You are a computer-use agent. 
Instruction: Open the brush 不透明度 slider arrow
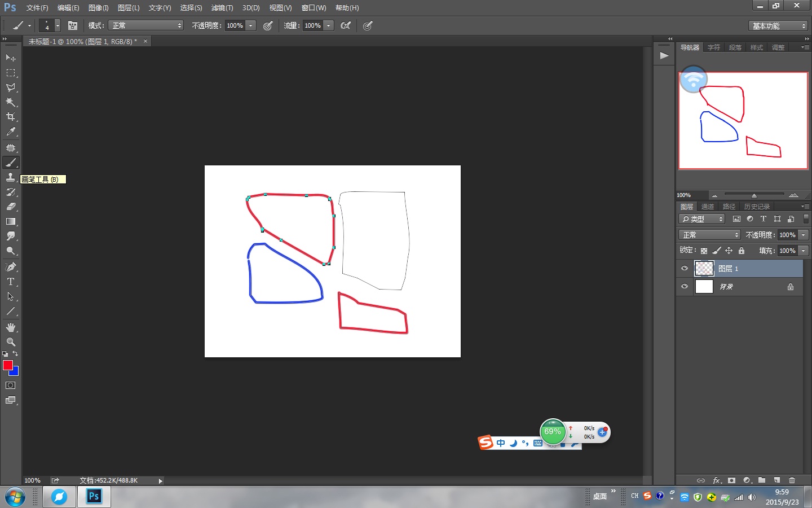251,25
